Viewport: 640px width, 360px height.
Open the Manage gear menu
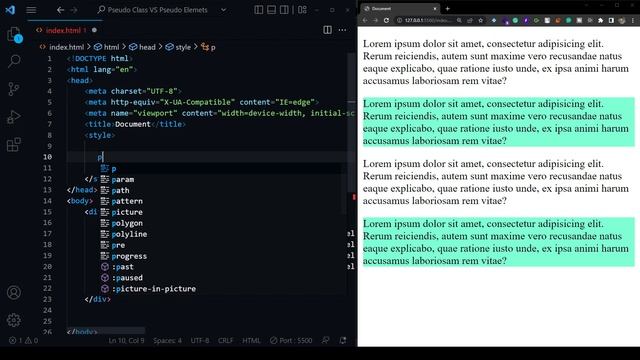14,320
